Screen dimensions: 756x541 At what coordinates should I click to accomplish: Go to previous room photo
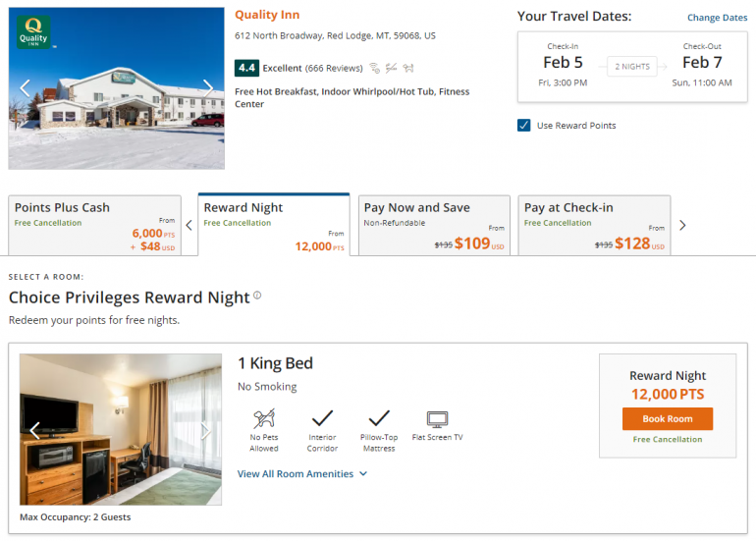pos(35,430)
